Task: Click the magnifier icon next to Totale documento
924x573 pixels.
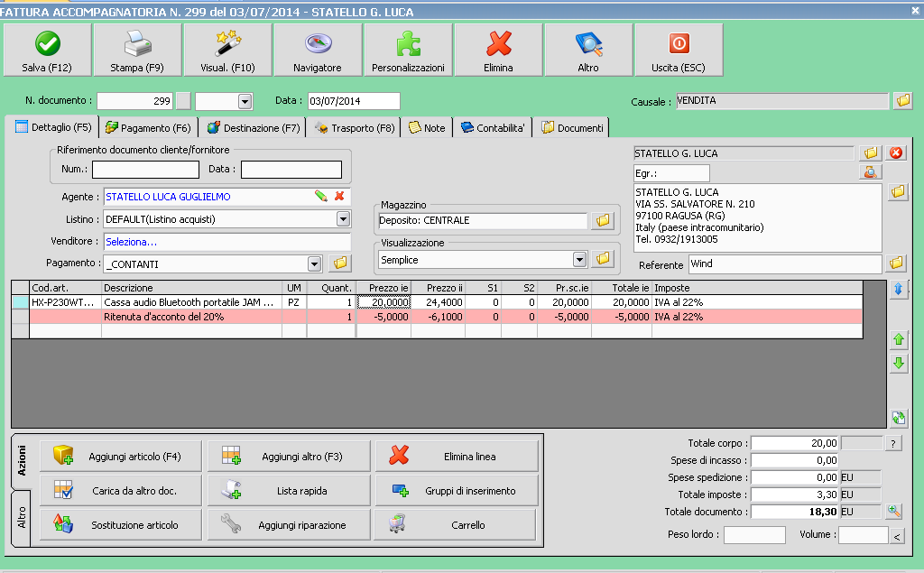Action: (894, 511)
